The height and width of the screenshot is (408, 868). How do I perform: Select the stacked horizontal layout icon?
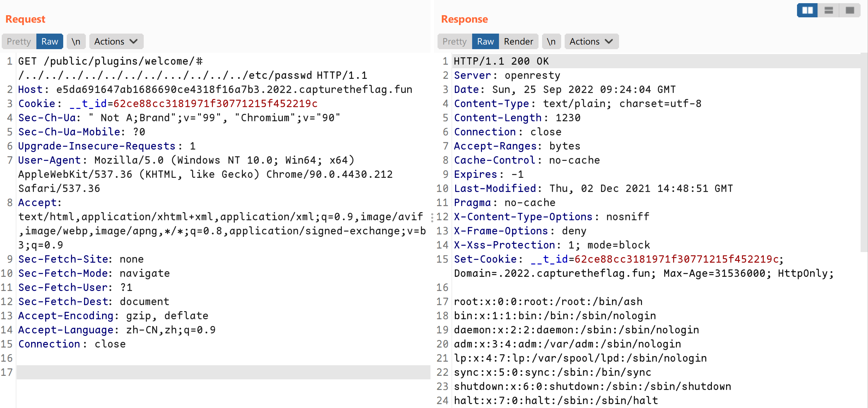click(828, 10)
